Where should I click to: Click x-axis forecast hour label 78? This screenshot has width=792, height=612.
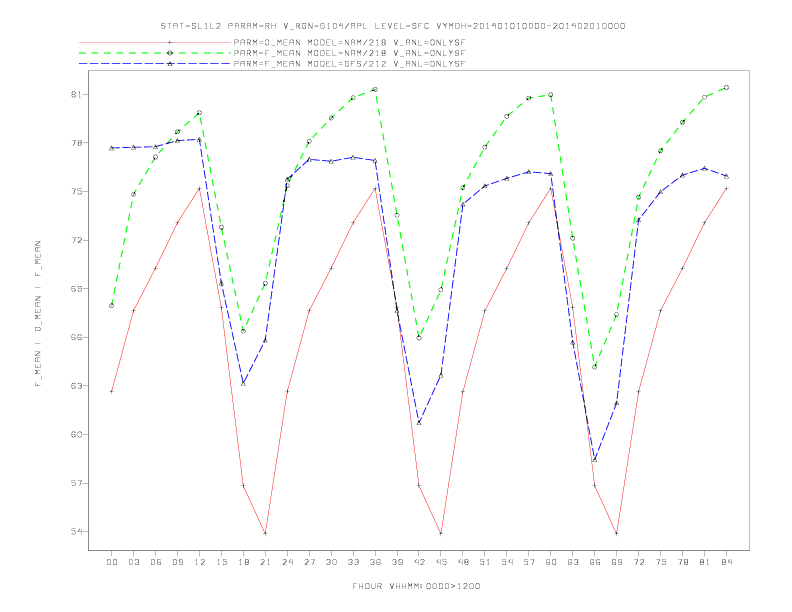click(x=682, y=562)
